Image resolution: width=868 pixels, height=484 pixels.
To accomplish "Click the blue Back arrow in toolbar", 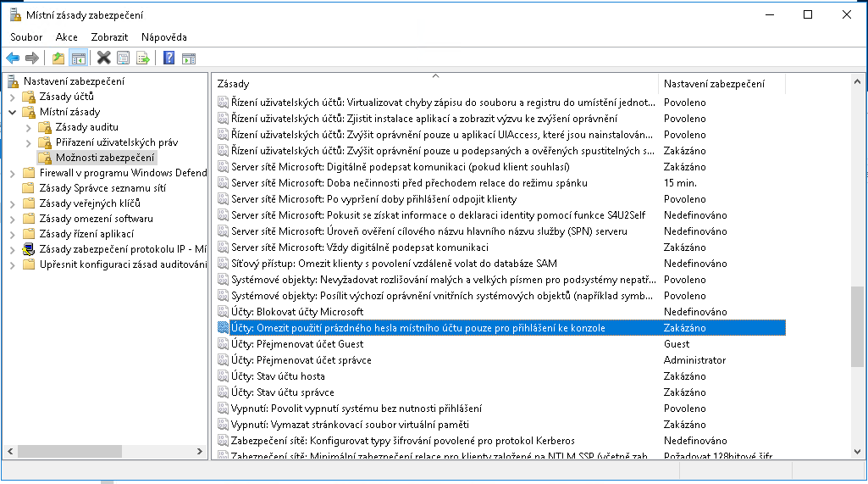I will tap(13, 58).
